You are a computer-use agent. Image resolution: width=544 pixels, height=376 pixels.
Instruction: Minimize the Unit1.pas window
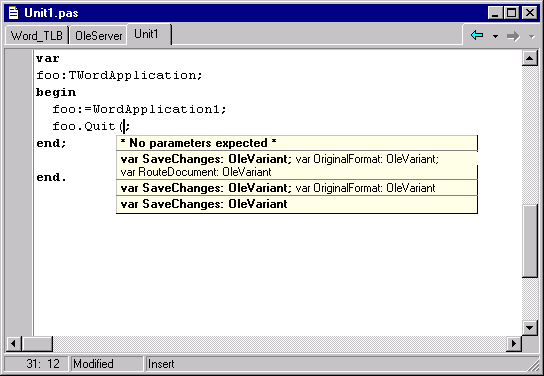pyautogui.click(x=495, y=13)
